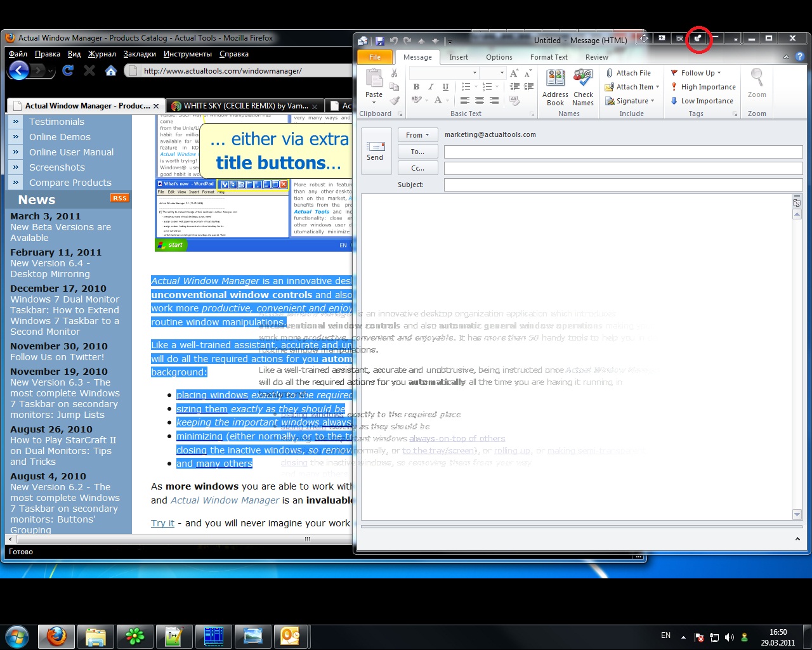Open the Инструменты menu in Firefox
This screenshot has width=812, height=650.
pyautogui.click(x=188, y=54)
